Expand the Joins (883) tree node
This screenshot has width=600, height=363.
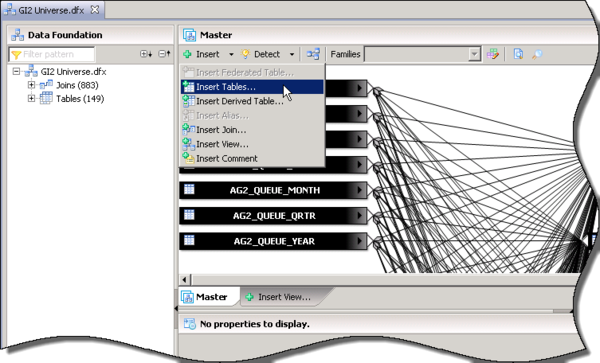[31, 85]
